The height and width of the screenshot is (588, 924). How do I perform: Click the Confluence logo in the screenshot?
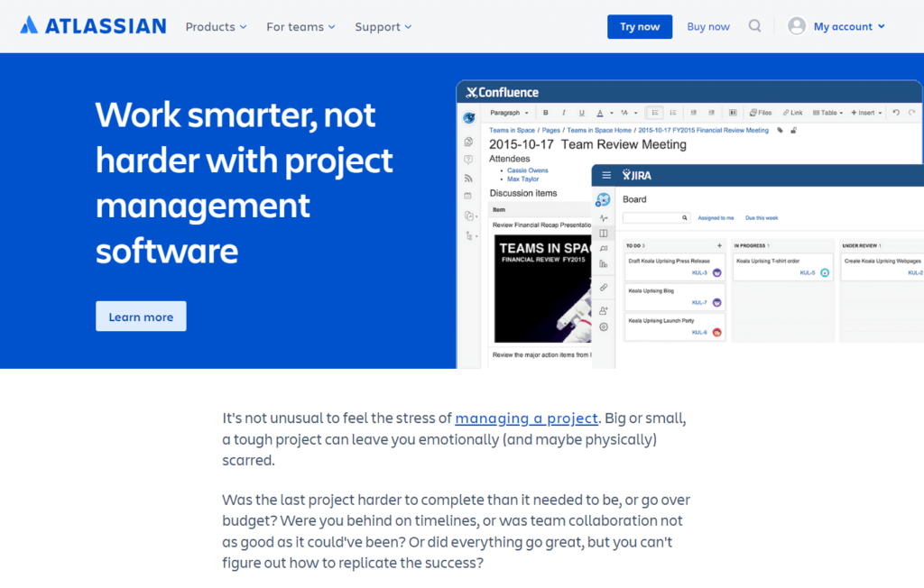click(502, 93)
